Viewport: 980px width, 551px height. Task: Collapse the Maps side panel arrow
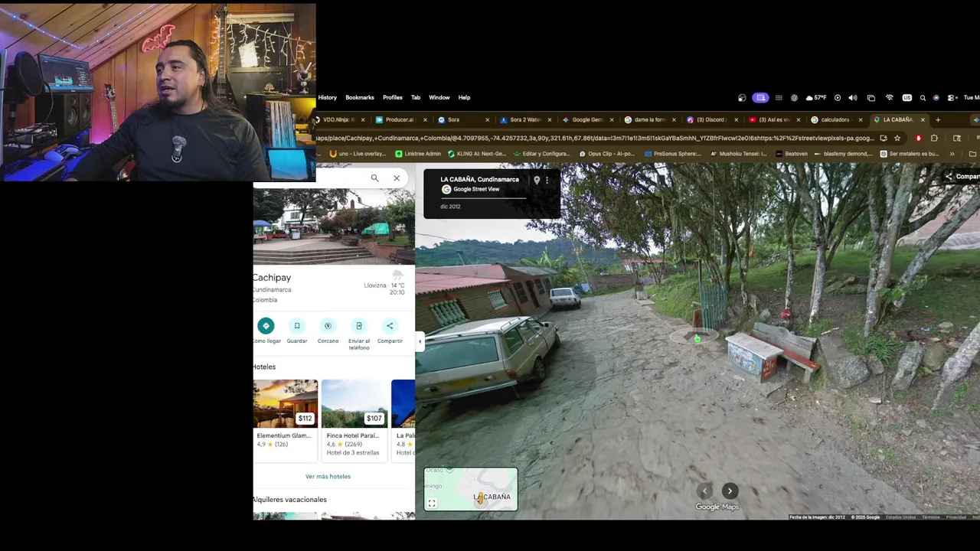[x=420, y=342]
